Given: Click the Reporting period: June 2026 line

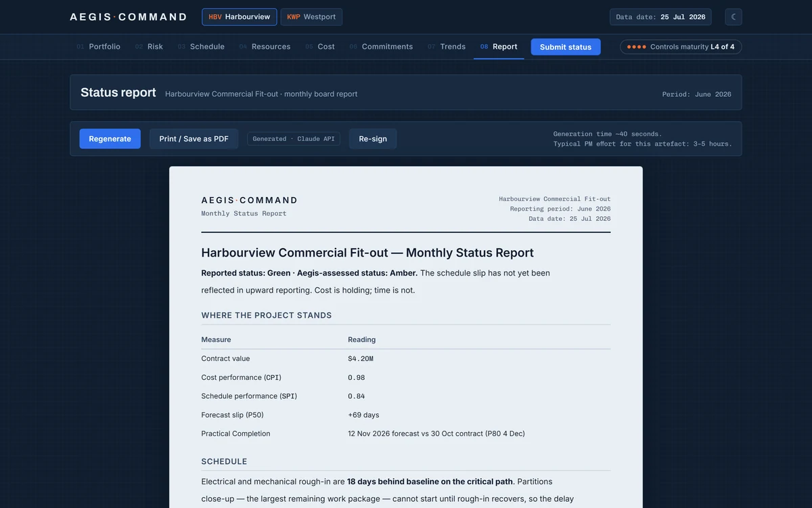Looking at the screenshot, I should coord(560,209).
